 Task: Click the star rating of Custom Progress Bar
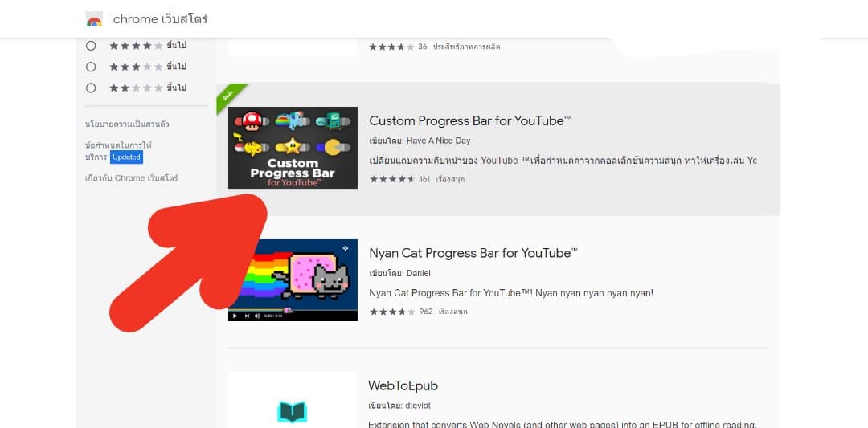tap(392, 179)
